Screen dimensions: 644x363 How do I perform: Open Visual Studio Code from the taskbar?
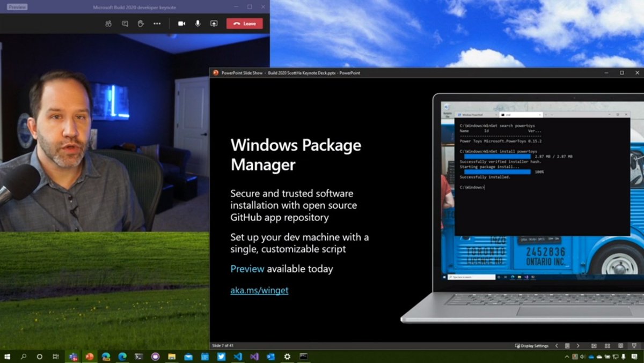coord(238,356)
